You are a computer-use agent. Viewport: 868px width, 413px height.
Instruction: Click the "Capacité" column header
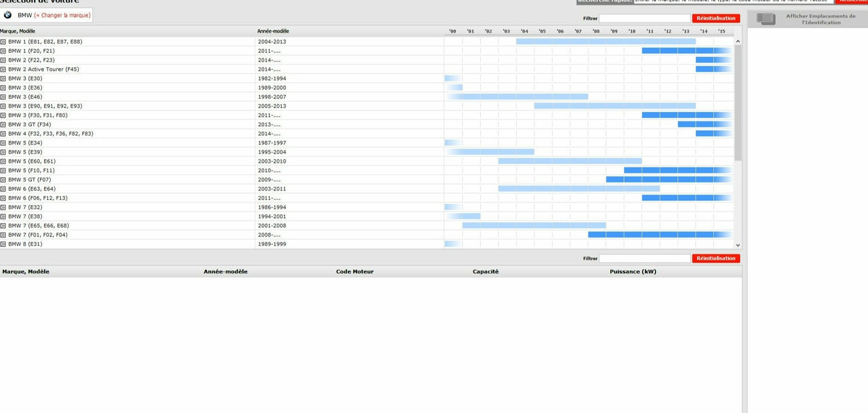pyautogui.click(x=486, y=272)
